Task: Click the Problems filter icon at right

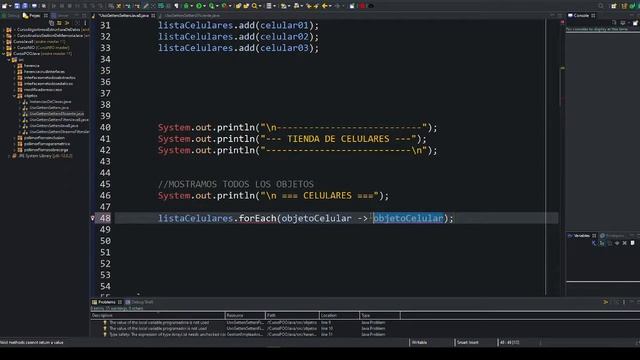Action: pos(606,302)
